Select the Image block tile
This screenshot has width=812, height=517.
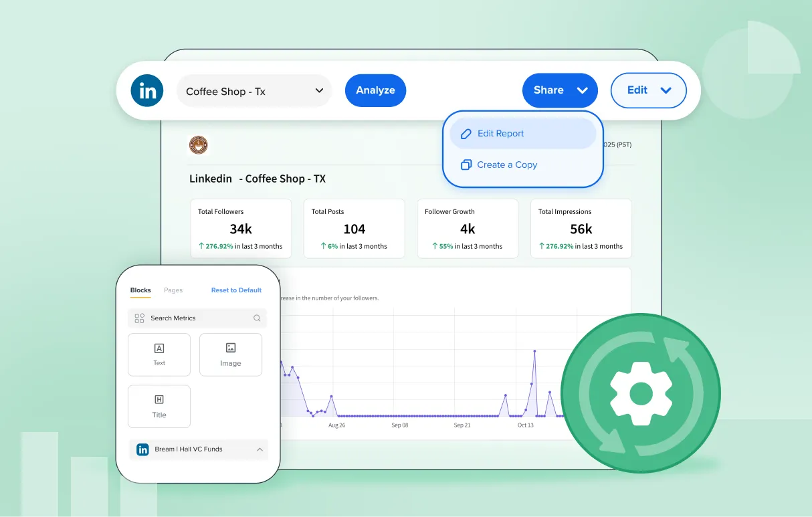(231, 355)
